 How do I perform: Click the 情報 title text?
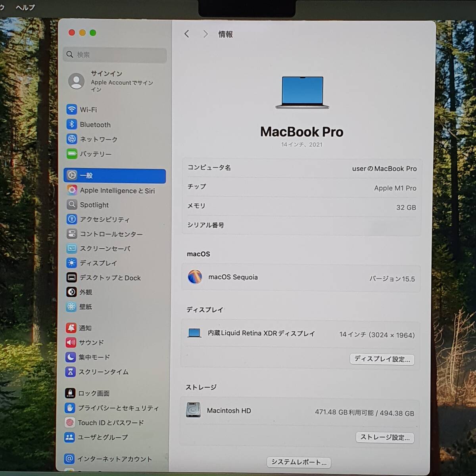point(226,35)
